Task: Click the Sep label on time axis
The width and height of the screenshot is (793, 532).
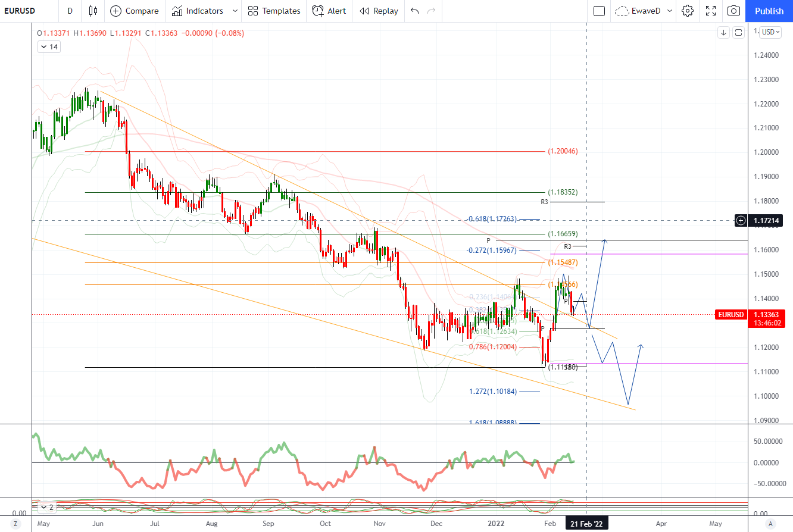Action: [269, 524]
